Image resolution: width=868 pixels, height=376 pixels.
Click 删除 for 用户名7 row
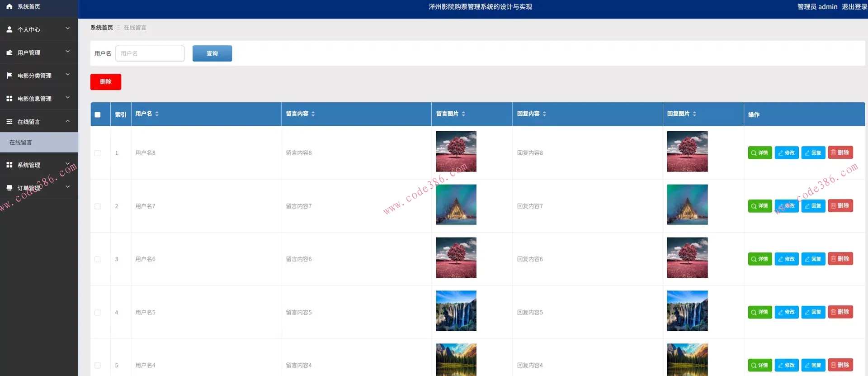click(x=840, y=205)
